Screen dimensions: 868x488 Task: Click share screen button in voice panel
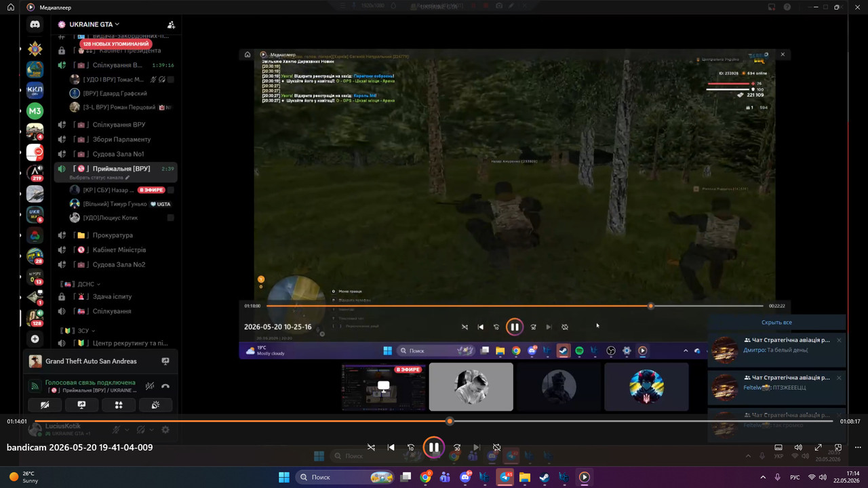pyautogui.click(x=81, y=405)
